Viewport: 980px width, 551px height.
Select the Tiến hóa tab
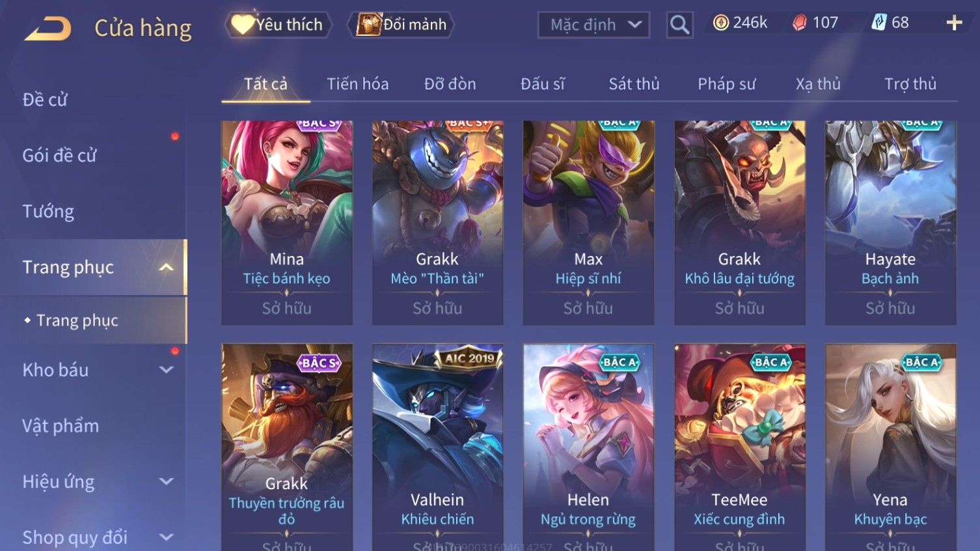(x=357, y=84)
